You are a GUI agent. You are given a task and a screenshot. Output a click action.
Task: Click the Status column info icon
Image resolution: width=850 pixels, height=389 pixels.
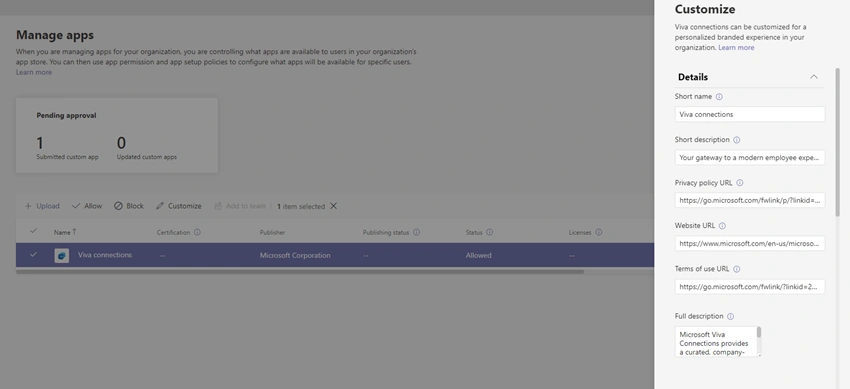490,232
